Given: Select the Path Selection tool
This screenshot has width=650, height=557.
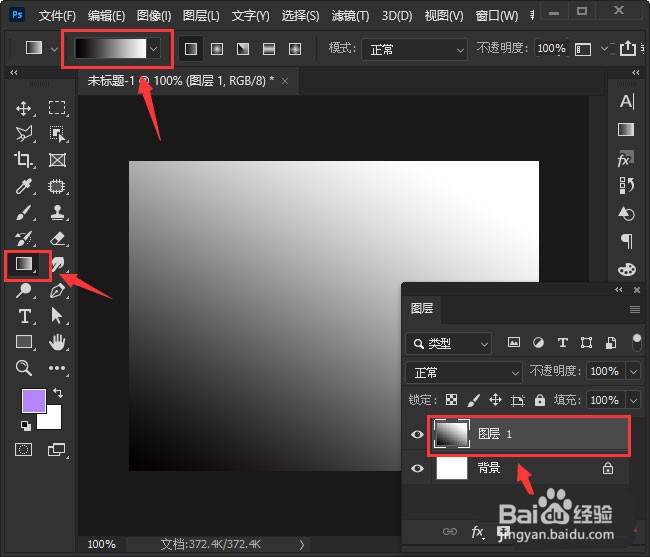Looking at the screenshot, I should click(x=57, y=315).
